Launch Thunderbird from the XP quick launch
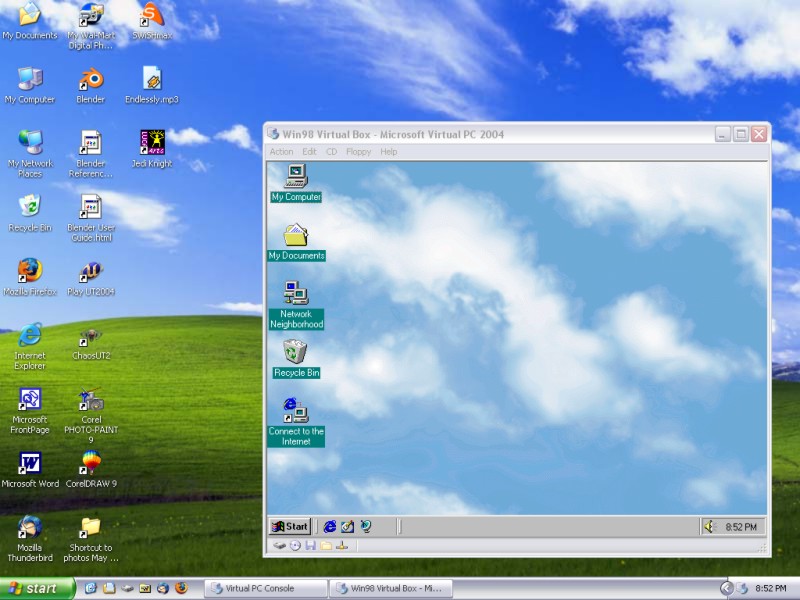 point(163,588)
